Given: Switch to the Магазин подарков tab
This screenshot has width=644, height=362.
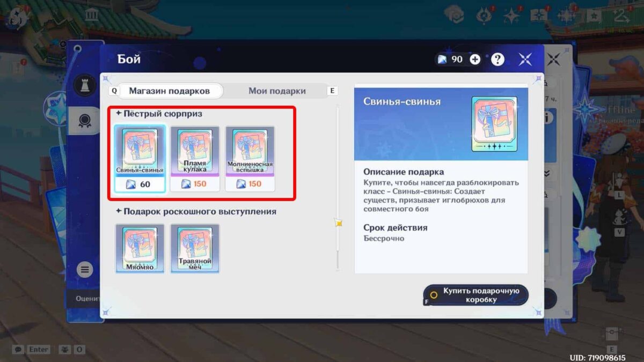Looking at the screenshot, I should coord(169,91).
